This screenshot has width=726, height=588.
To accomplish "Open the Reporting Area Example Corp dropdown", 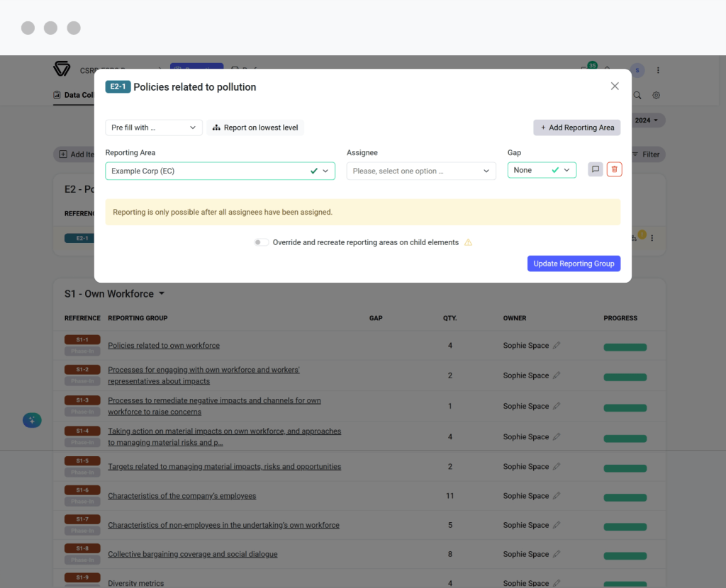I will point(220,171).
